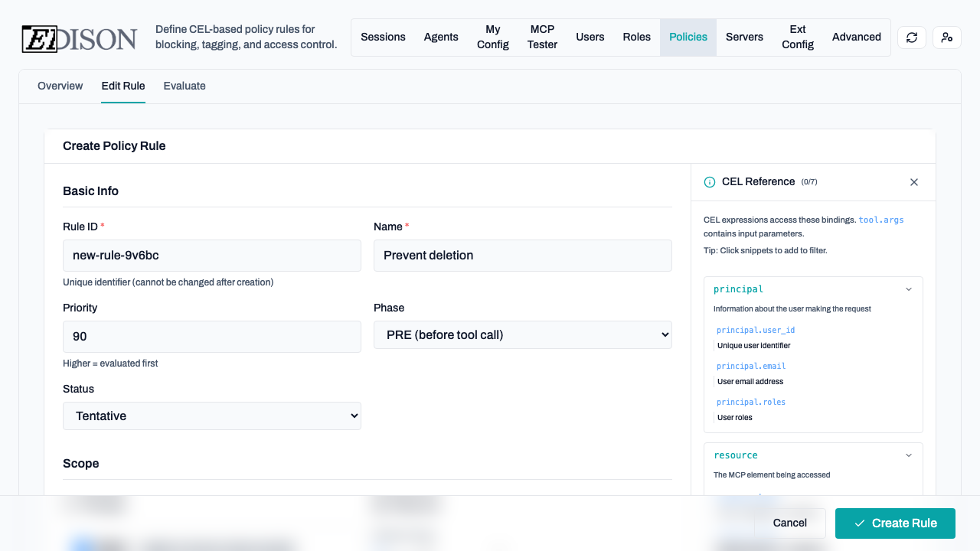Screen dimensions: 980x551
Task: Insert the principal.email snippet
Action: (x=751, y=366)
